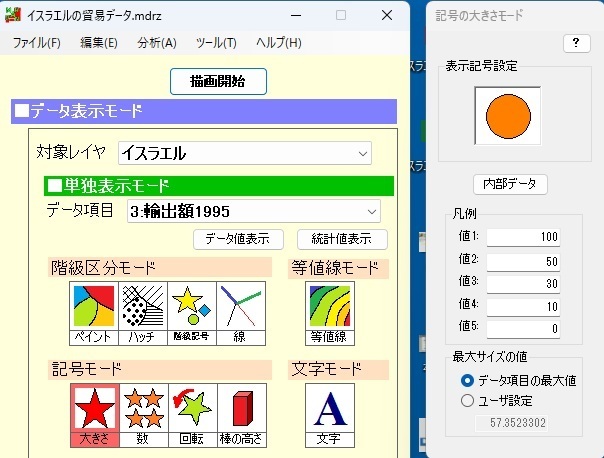Select the ハッチ (Hatch) mode icon

pyautogui.click(x=143, y=313)
